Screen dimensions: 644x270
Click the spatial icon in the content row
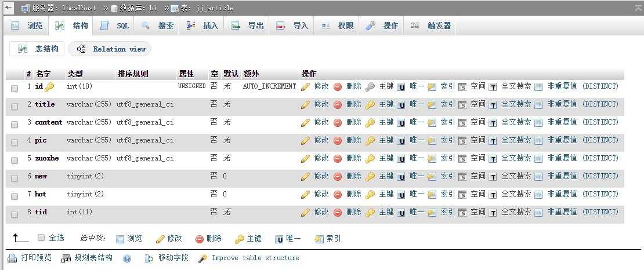tap(462, 123)
